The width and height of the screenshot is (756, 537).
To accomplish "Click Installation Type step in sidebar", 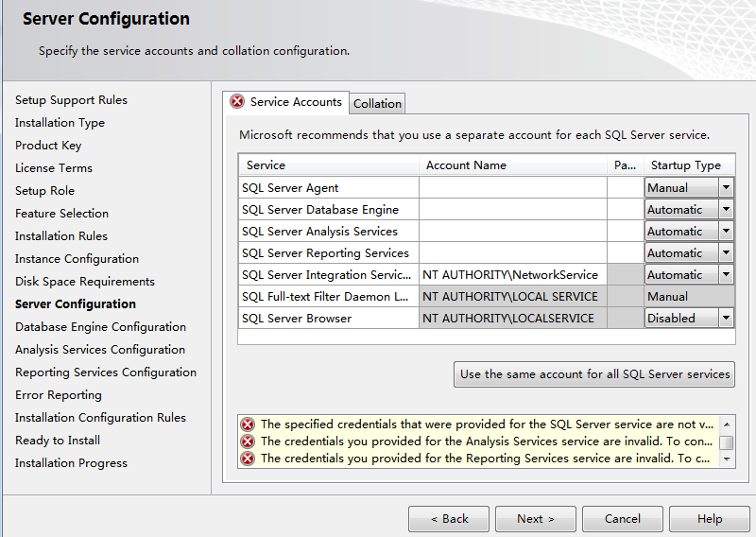I will [60, 123].
